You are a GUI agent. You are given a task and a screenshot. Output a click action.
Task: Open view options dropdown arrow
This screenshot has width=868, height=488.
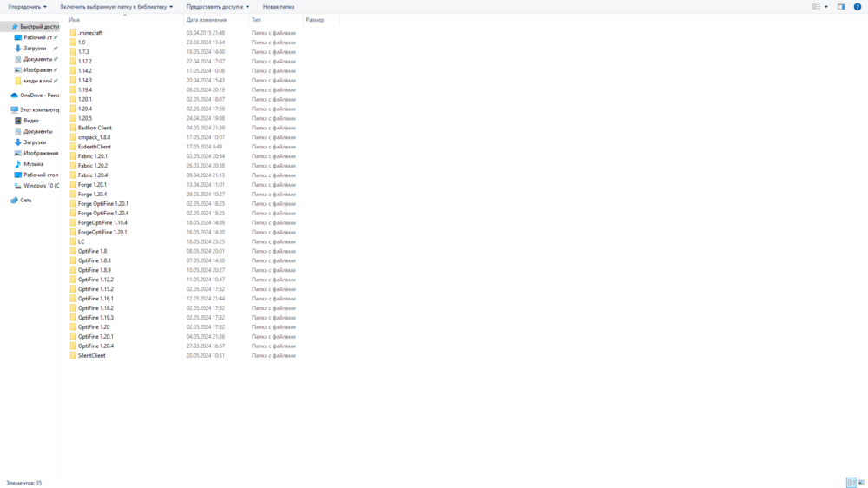826,7
